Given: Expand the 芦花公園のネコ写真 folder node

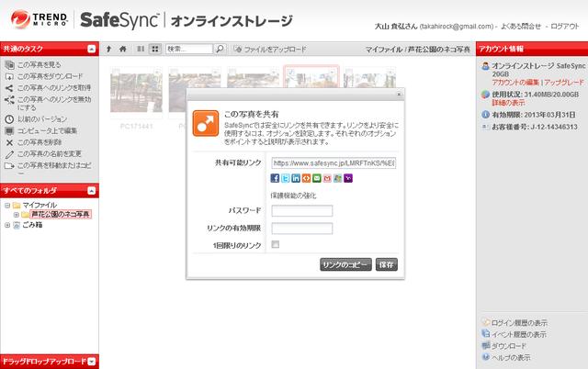Looking at the screenshot, I should pyautogui.click(x=17, y=215).
